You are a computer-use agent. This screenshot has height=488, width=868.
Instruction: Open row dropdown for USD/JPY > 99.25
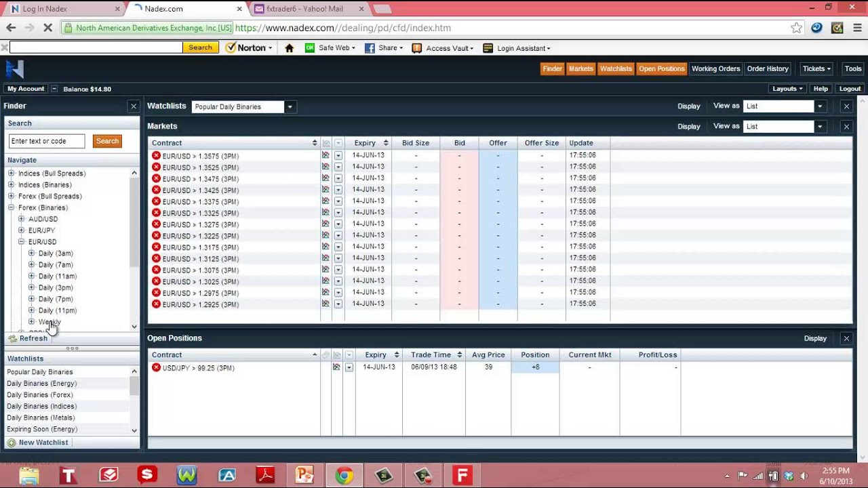tap(349, 367)
